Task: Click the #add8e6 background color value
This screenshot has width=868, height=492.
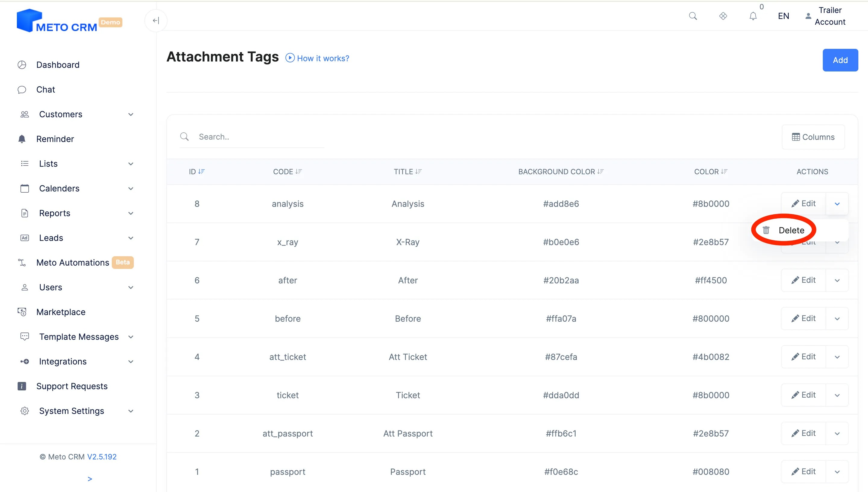Action: coord(561,203)
